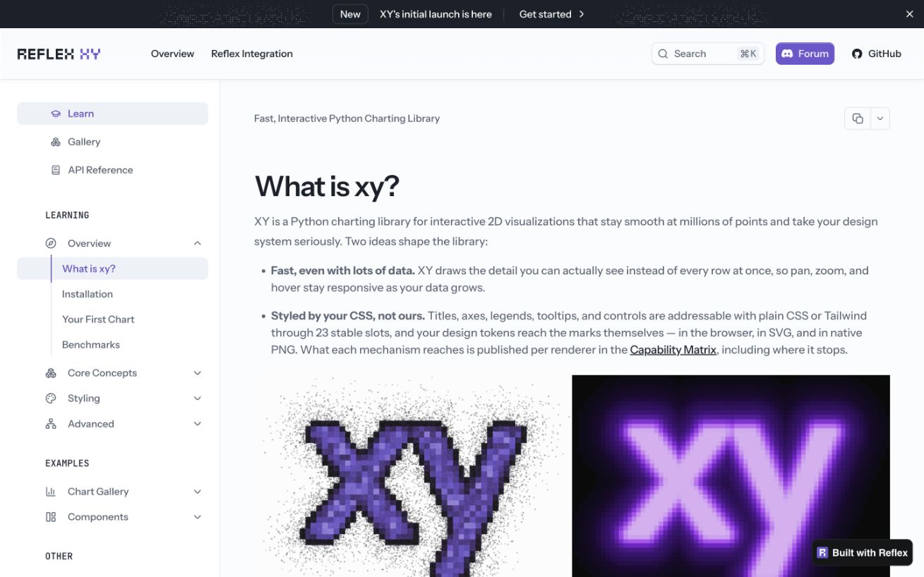Click the Chart Gallery bar chart icon
Viewport: 924px width, 577px height.
tap(51, 492)
